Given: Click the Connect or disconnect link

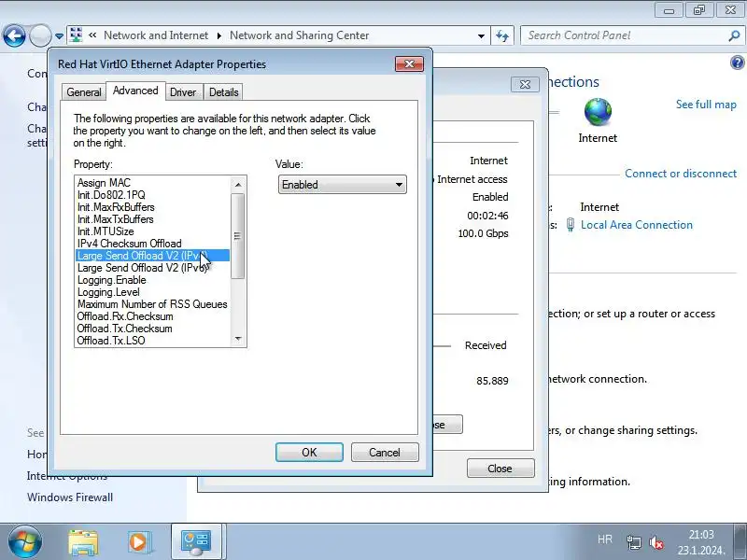Looking at the screenshot, I should 681,174.
